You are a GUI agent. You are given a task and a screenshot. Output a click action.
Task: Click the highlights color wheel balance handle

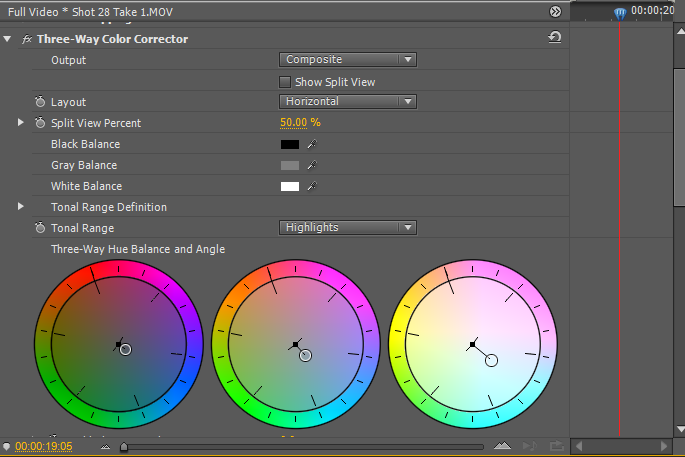pos(491,360)
